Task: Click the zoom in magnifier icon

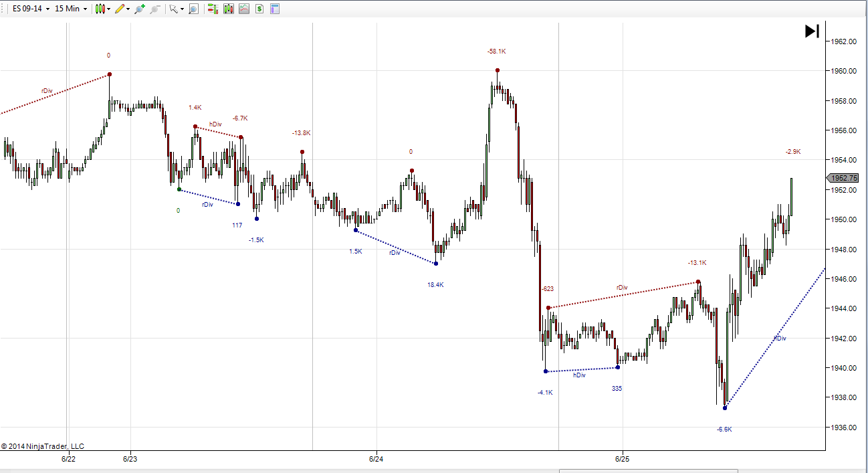Action: (x=139, y=9)
